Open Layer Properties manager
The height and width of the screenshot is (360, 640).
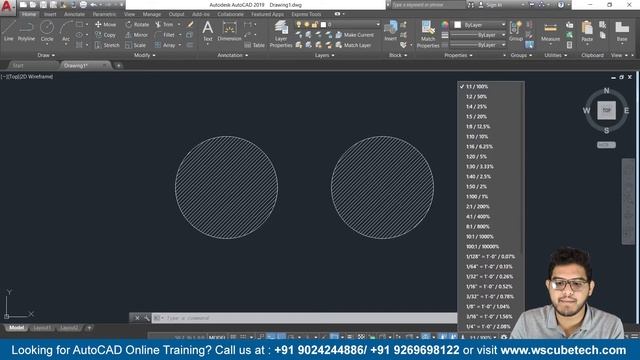[x=281, y=34]
